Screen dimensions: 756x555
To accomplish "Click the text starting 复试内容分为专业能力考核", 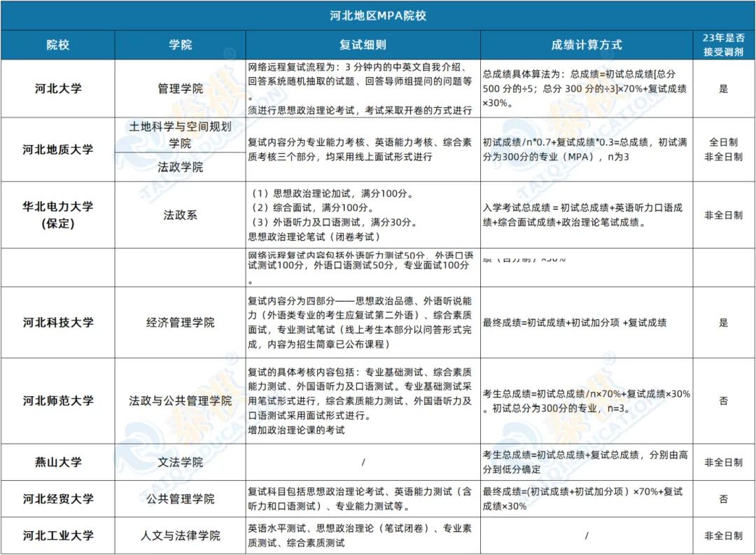I will [360, 149].
